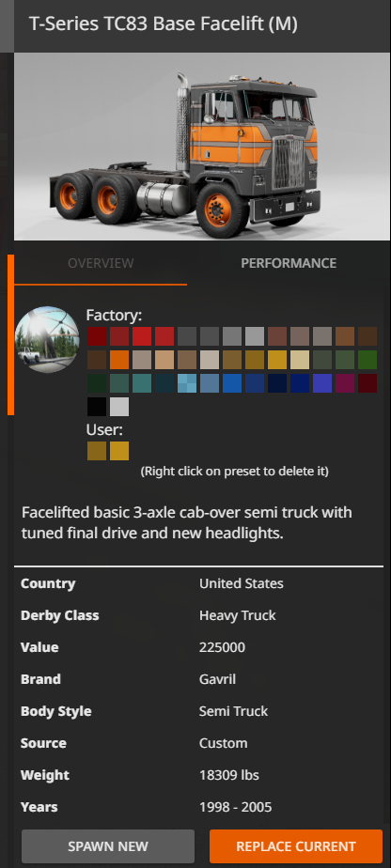The height and width of the screenshot is (868, 391).
Task: Pick the bright green factory swatch
Action: (x=368, y=360)
